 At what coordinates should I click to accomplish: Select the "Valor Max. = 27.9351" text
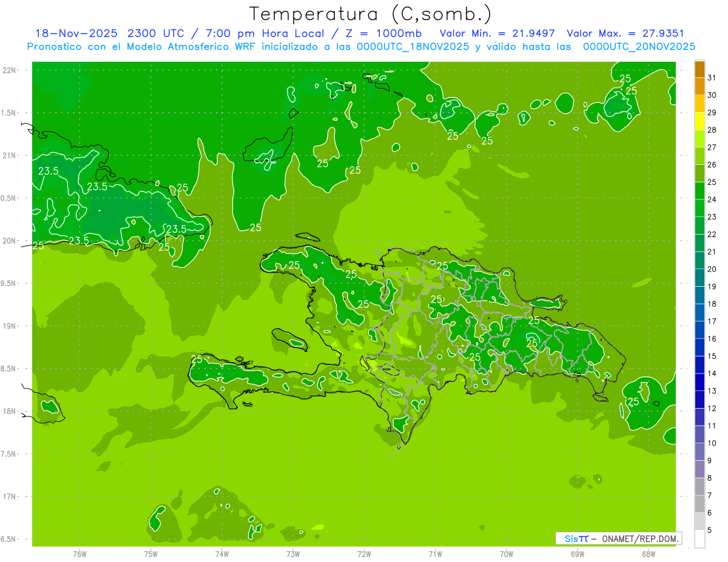coord(625,33)
